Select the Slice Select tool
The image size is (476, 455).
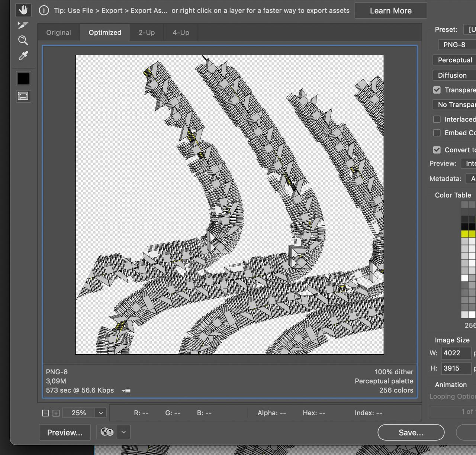click(23, 25)
